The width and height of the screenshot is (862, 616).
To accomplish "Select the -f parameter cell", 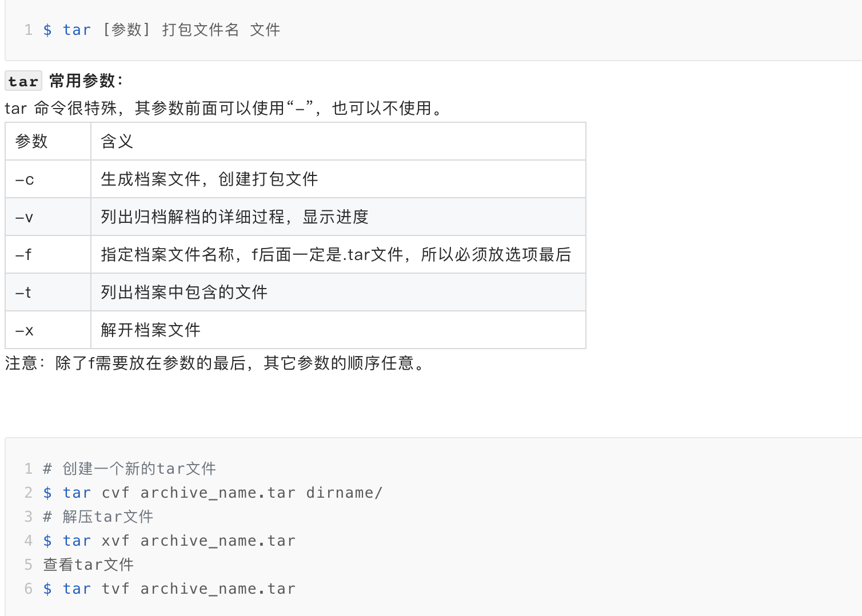I will point(48,254).
